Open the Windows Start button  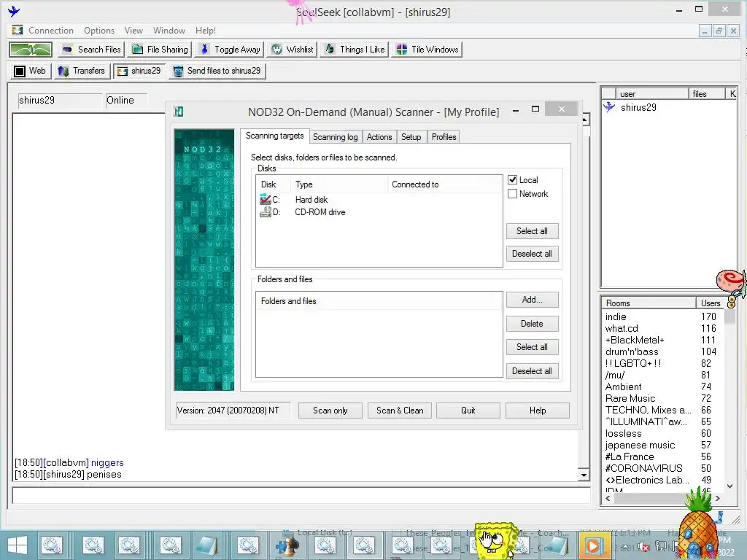click(18, 545)
